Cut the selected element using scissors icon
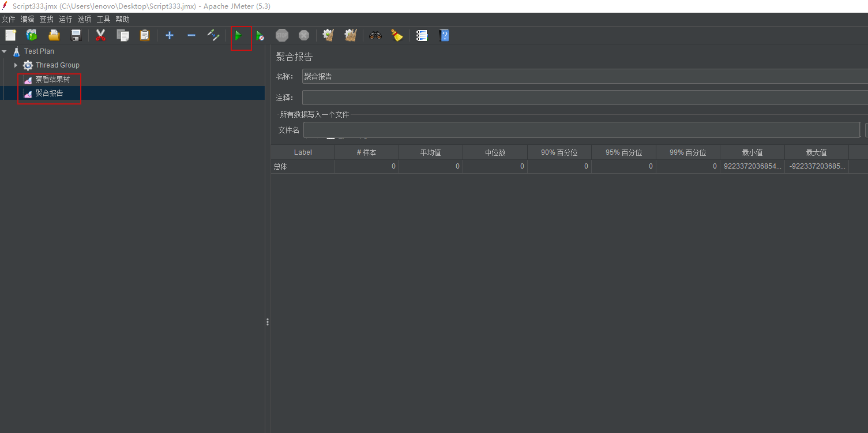The width and height of the screenshot is (868, 433). tap(100, 35)
